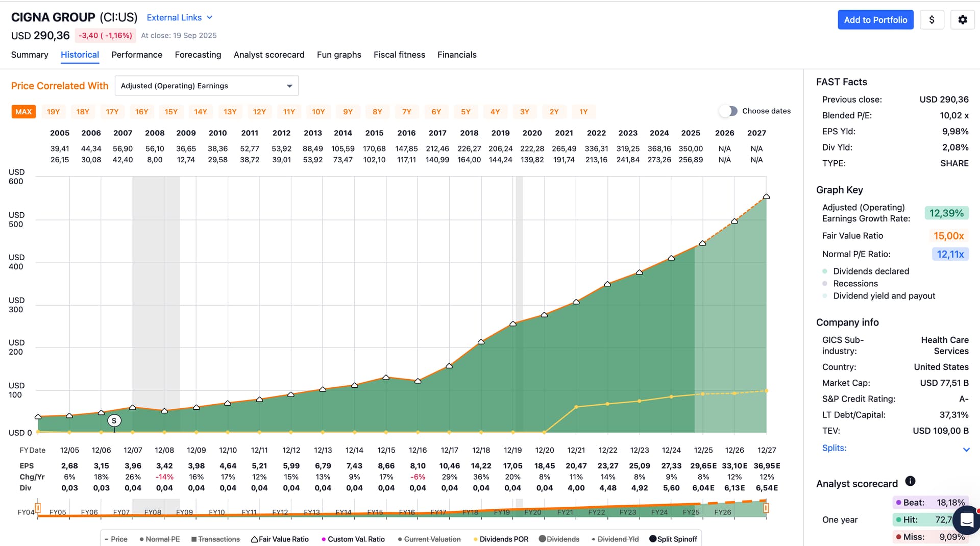Click Add to Portfolio button

pos(875,20)
